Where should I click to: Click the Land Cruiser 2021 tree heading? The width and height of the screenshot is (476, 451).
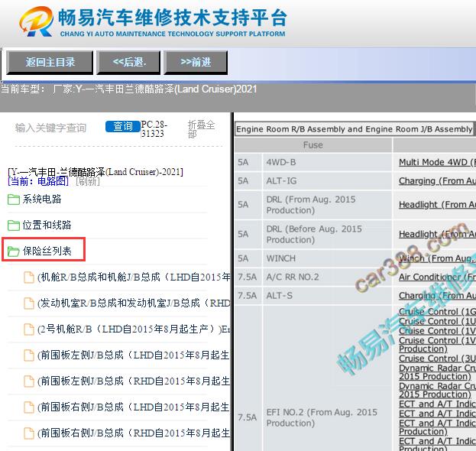pyautogui.click(x=96, y=172)
